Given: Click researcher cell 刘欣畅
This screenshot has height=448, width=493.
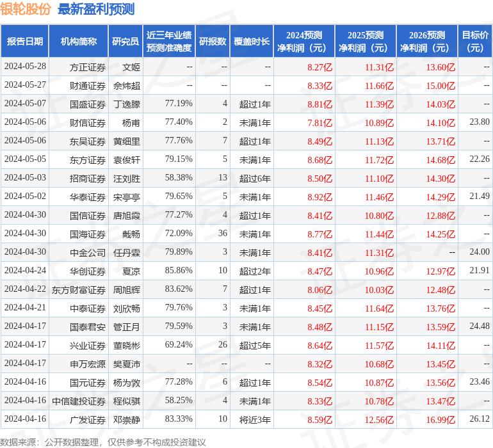Looking at the screenshot, I should pos(127,308).
